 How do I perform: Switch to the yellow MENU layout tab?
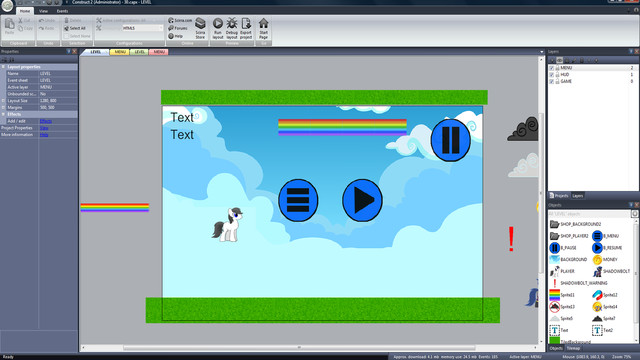click(x=120, y=52)
